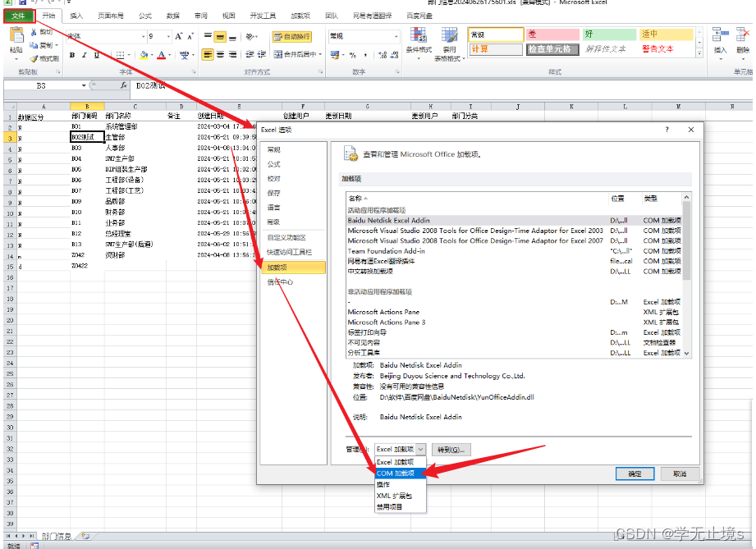The image size is (756, 549).
Task: Click the text orientation icon
Action: (x=250, y=37)
